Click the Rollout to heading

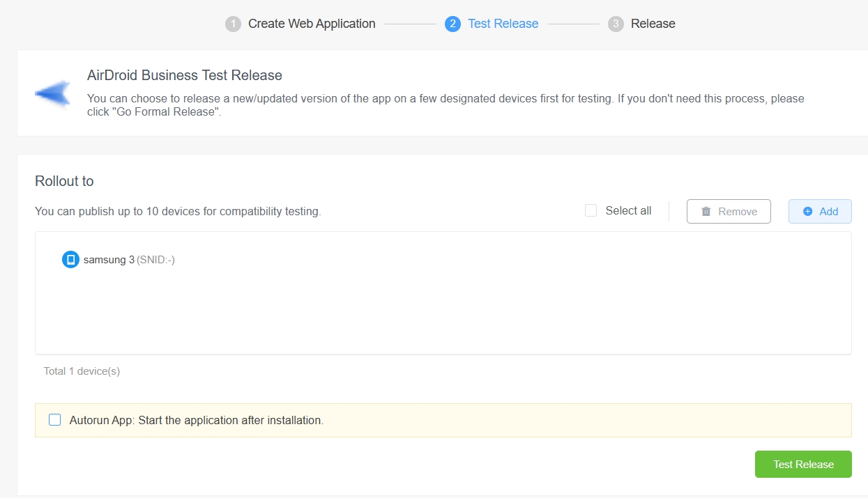[64, 181]
